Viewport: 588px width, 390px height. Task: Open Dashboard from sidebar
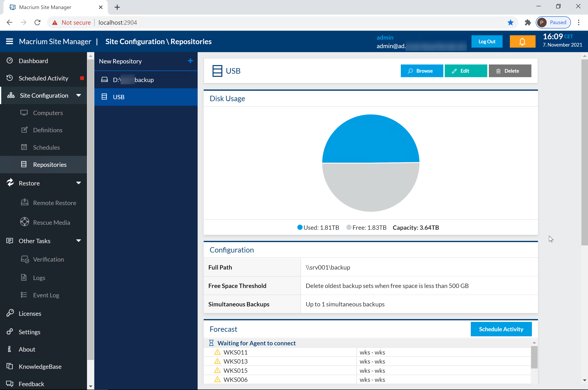click(33, 61)
